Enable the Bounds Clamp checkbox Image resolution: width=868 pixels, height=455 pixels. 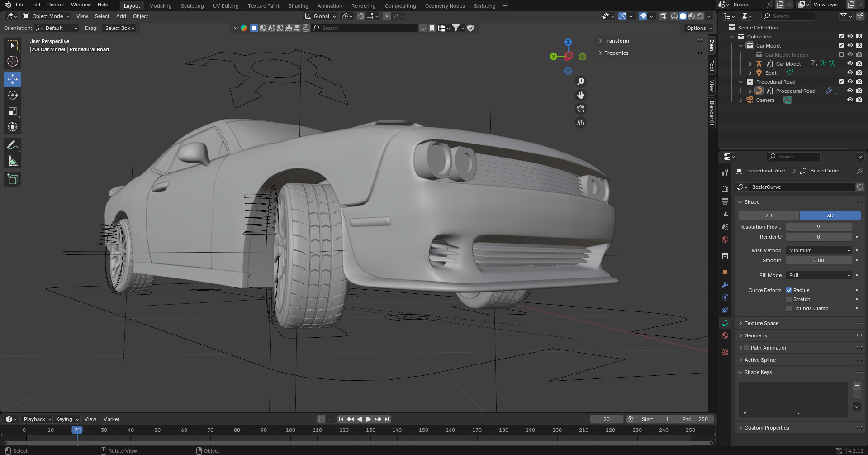point(789,308)
